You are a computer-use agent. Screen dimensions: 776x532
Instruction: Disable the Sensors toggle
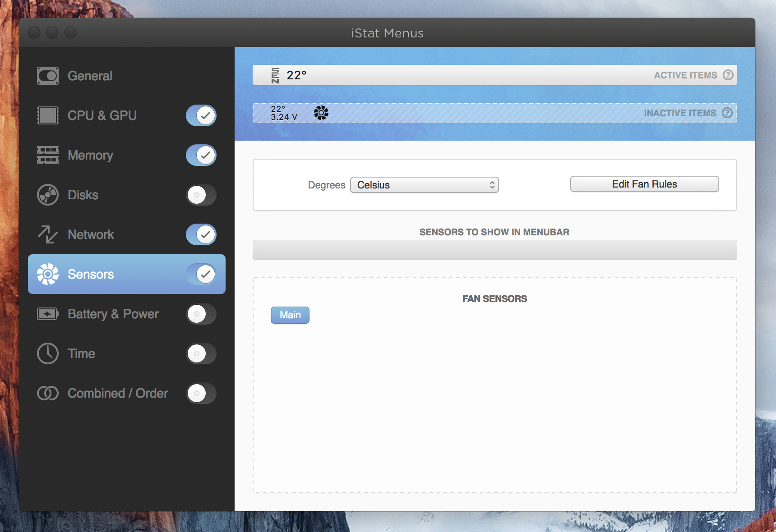point(201,274)
